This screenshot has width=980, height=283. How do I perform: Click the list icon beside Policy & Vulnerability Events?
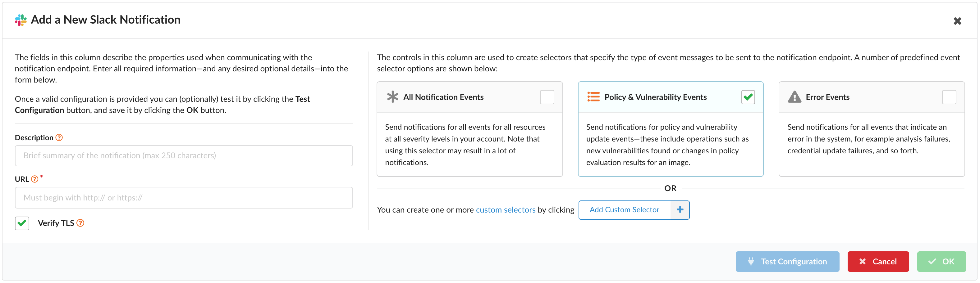click(x=593, y=97)
